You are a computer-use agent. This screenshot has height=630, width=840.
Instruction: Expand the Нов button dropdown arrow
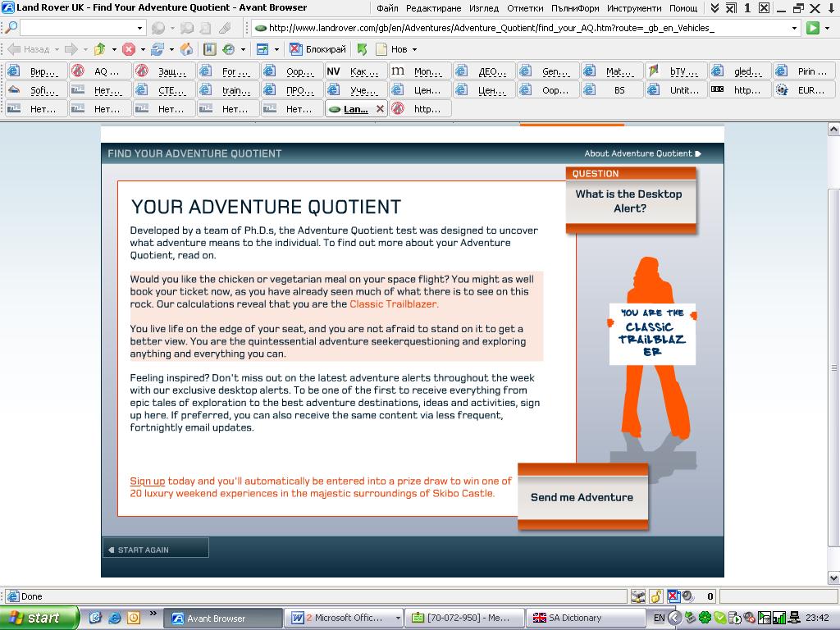tap(414, 49)
